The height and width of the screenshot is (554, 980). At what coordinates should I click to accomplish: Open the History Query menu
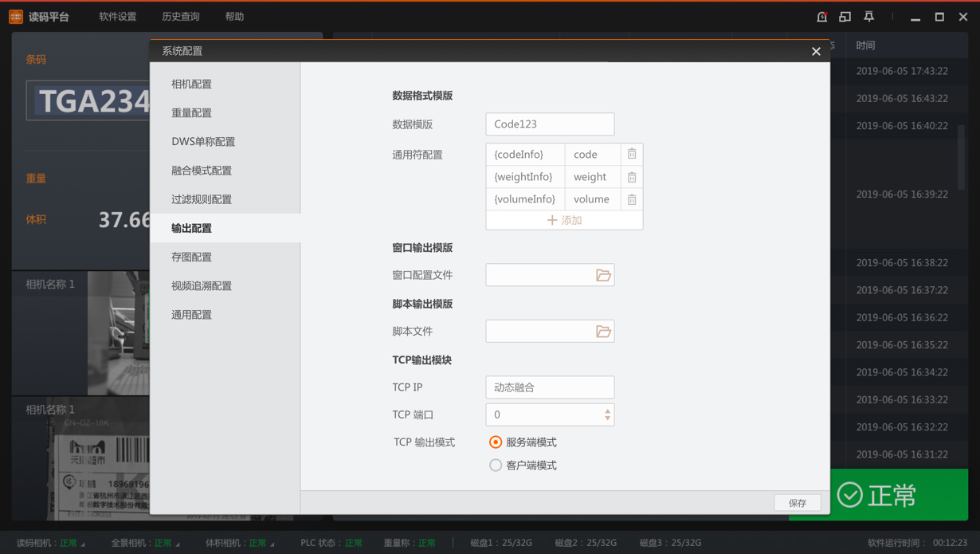point(180,17)
